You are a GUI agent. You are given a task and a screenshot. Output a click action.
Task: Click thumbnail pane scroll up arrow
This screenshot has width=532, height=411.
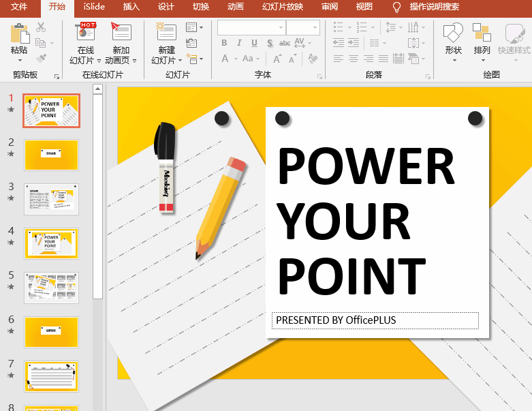click(x=97, y=89)
